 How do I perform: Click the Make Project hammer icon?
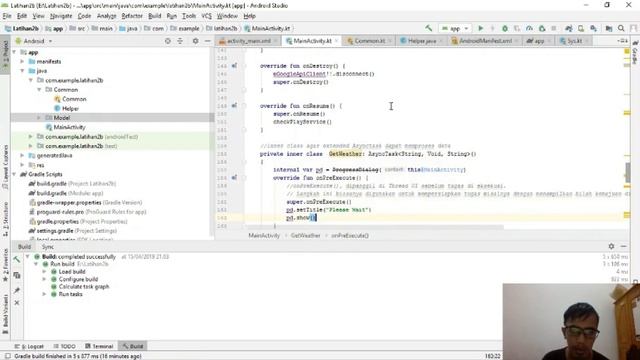coord(429,28)
